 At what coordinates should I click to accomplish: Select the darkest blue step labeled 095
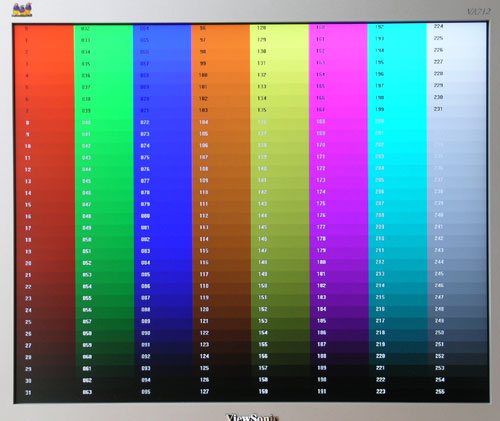click(x=163, y=392)
